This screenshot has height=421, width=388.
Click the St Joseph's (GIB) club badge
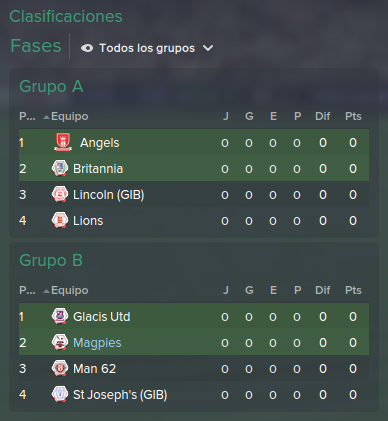pyautogui.click(x=60, y=394)
